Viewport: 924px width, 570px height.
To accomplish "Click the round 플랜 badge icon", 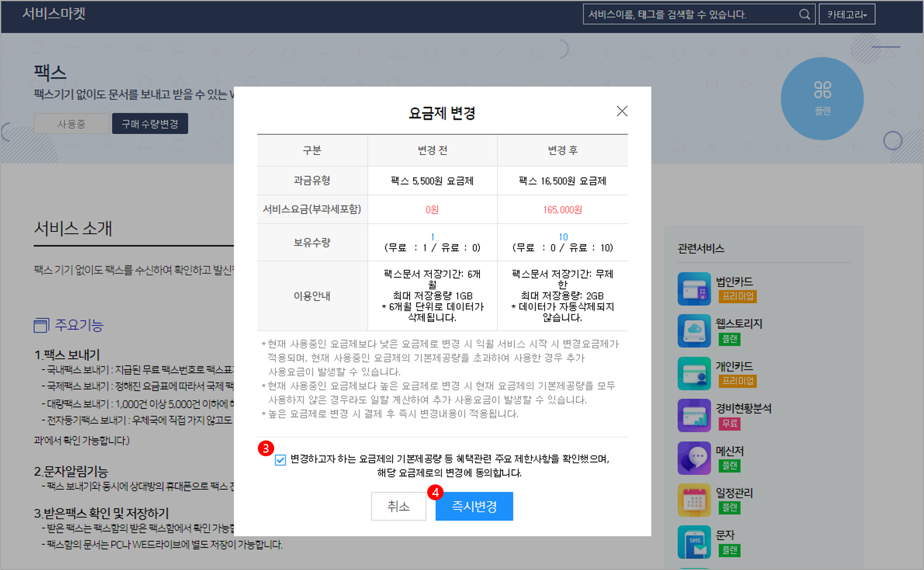I will pos(821,99).
